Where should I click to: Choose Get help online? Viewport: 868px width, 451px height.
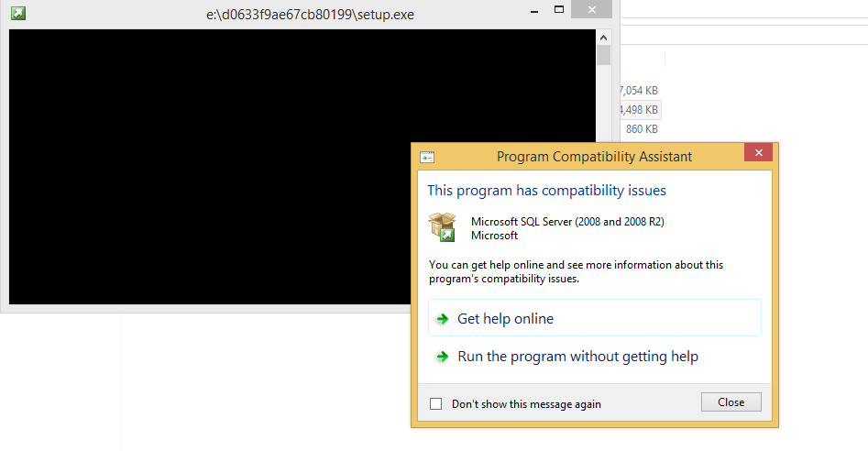[595, 318]
